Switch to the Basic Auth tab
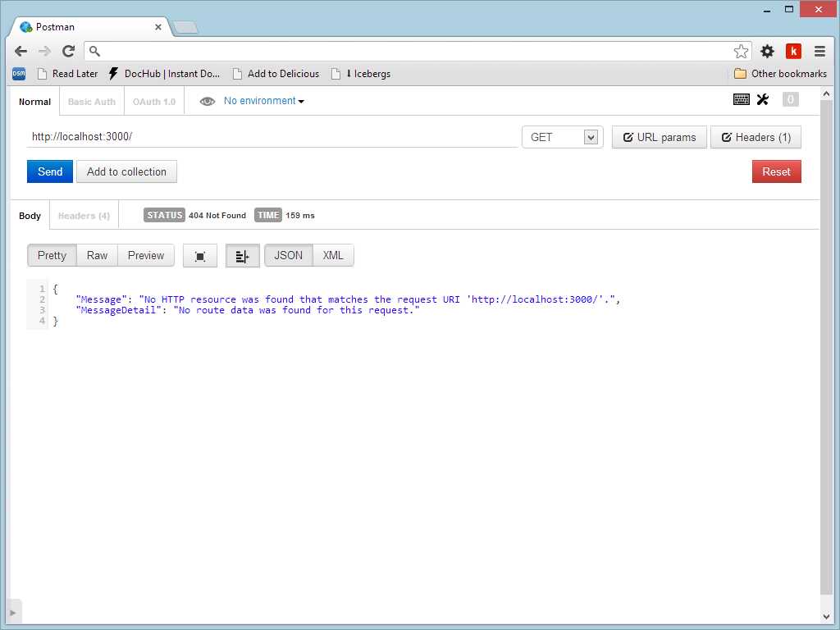This screenshot has height=630, width=840. 92,102
